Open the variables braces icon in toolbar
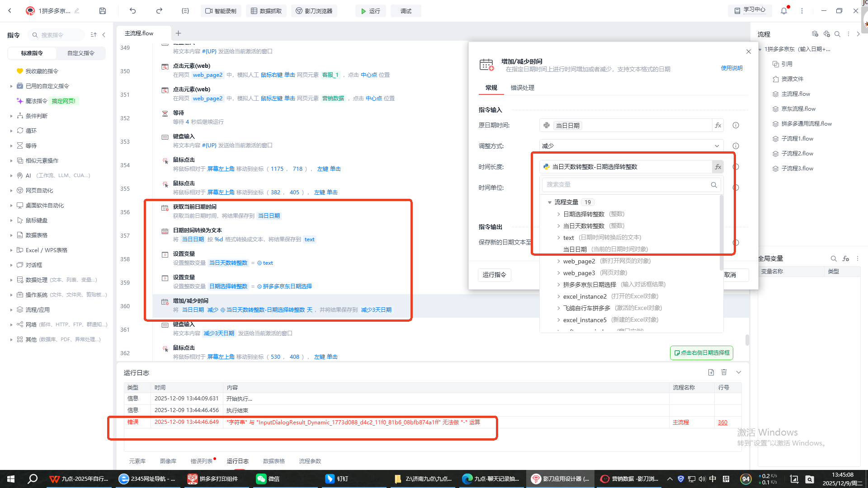The width and height of the screenshot is (868, 488). (185, 11)
